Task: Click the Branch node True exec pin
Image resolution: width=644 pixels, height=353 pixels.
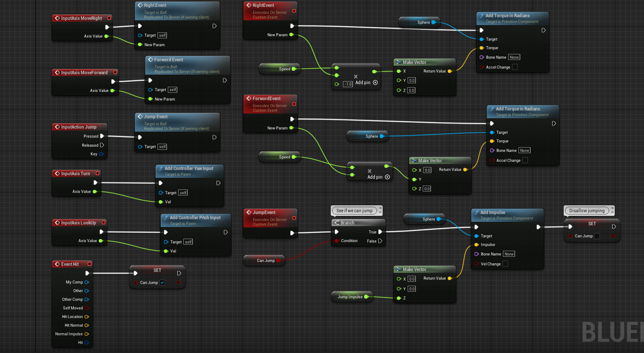Action: (380, 232)
